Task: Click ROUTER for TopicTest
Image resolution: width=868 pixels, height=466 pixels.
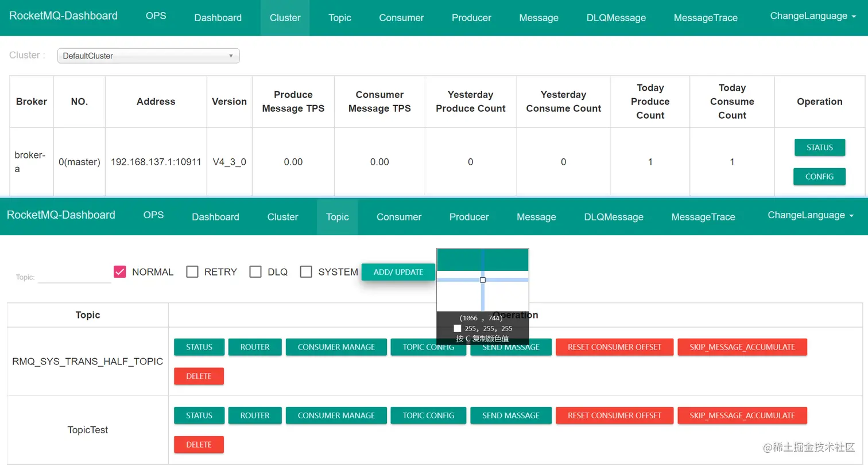Action: (x=255, y=415)
